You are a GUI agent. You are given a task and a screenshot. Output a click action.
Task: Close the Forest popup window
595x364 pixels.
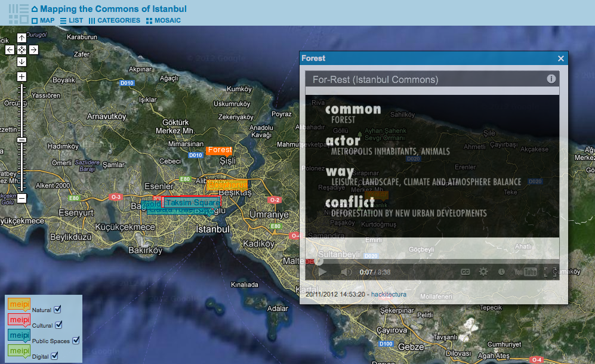[561, 58]
